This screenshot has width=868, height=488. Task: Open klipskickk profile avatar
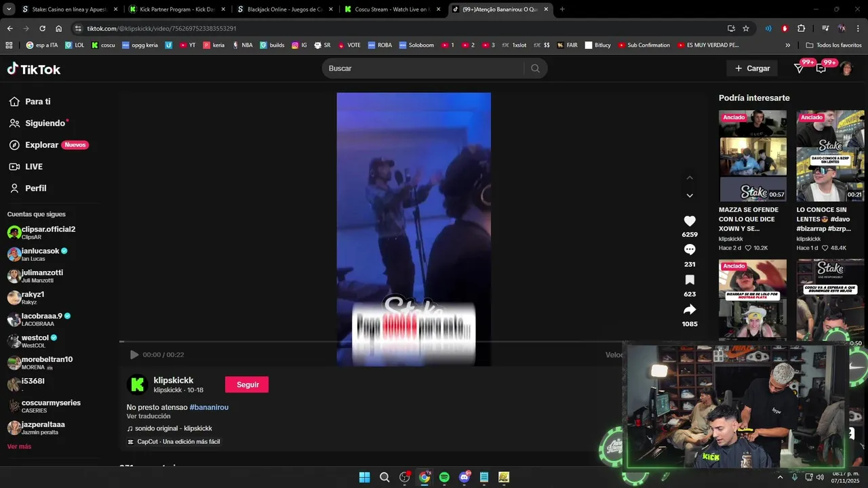click(138, 385)
